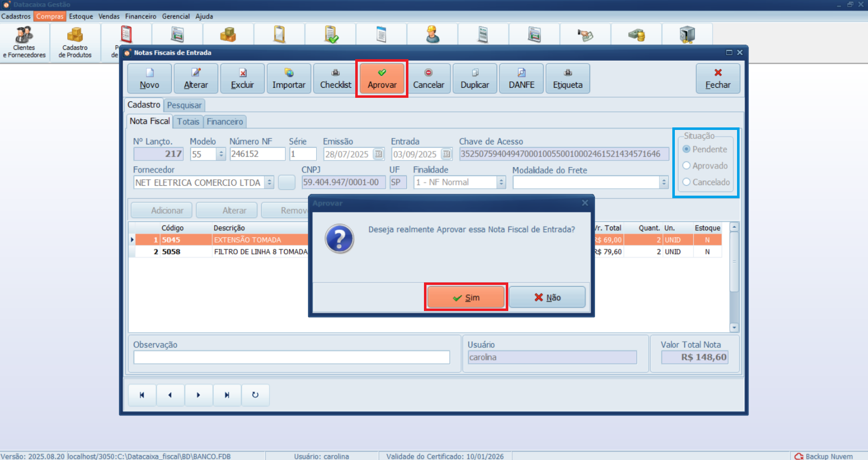Select the Pendente radio button

tap(686, 149)
